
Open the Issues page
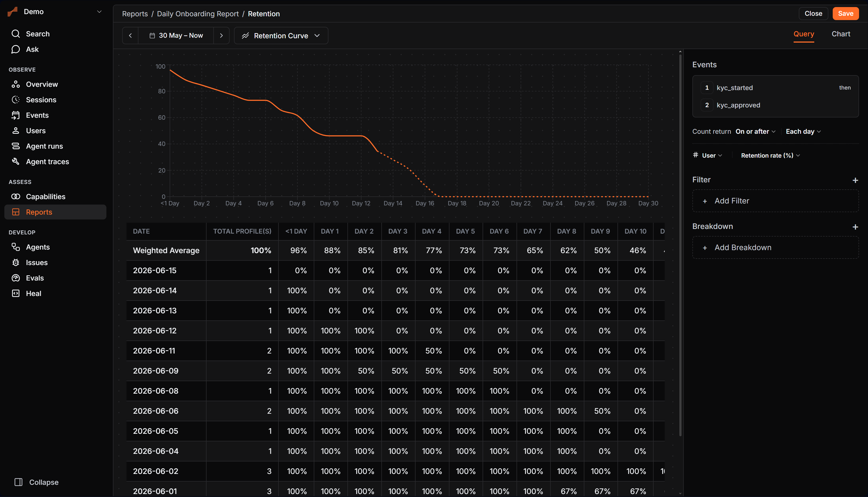coord(55,263)
